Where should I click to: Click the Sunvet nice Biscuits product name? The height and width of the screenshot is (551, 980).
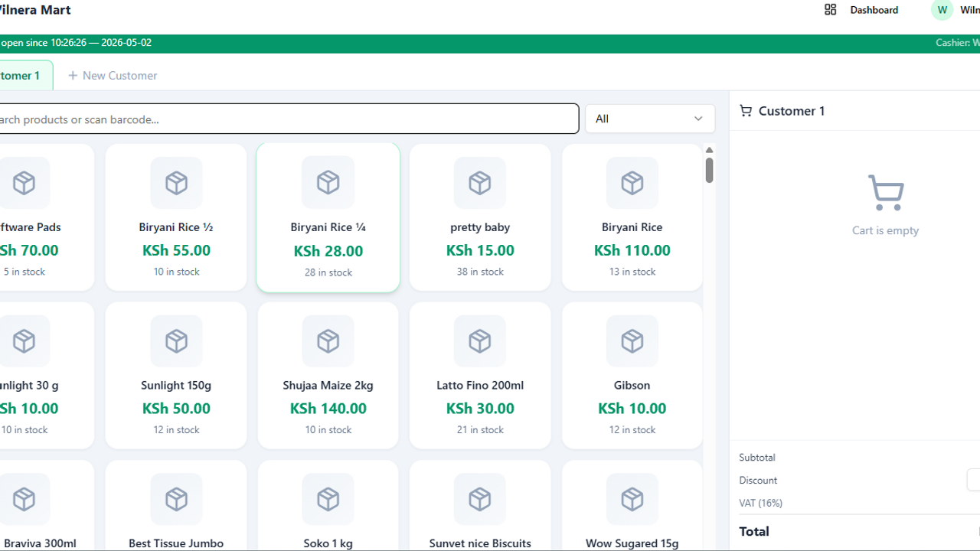480,543
